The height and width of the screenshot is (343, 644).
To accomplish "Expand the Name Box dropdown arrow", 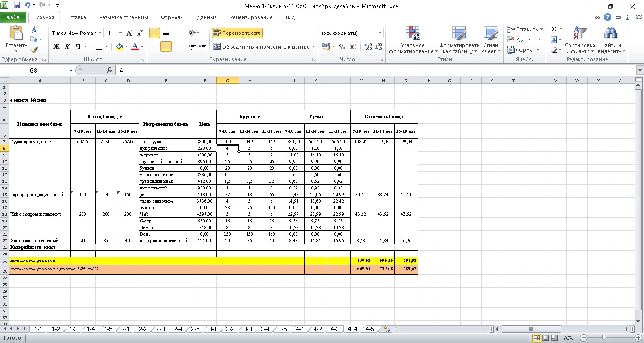I will [x=71, y=70].
